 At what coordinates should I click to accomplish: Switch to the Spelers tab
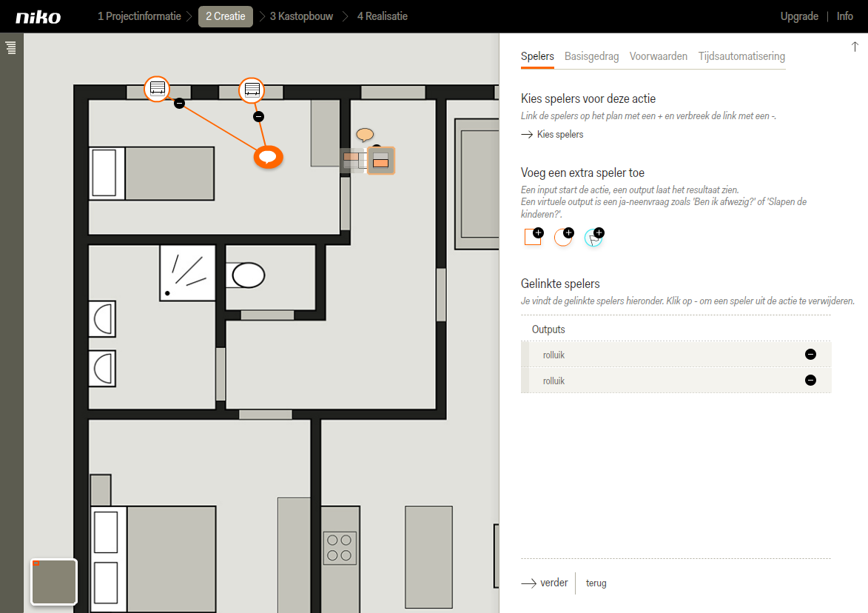pos(537,56)
